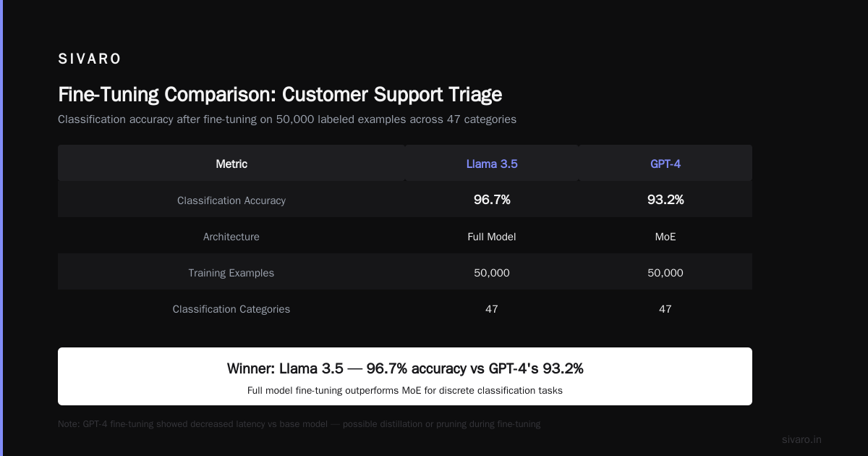
Task: Click the Full Model cell
Action: click(x=492, y=237)
